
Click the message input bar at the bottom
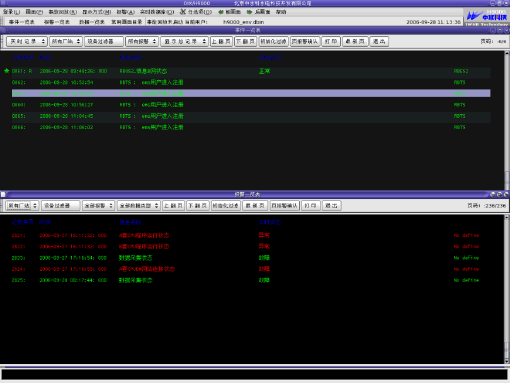pos(254,374)
